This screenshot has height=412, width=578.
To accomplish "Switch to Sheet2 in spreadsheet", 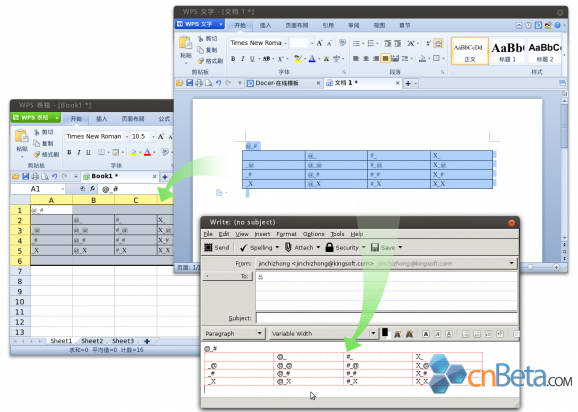I will [x=92, y=341].
